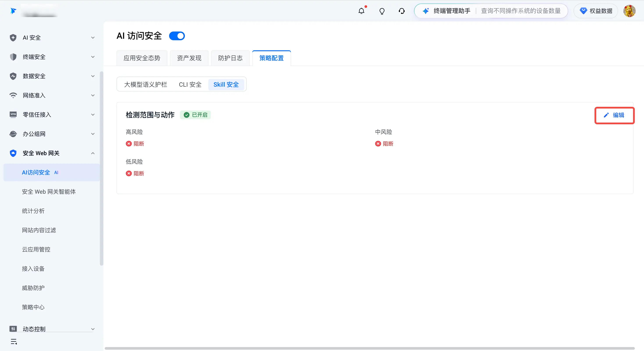Open the notifications bell icon
644x351 pixels.
pos(361,11)
